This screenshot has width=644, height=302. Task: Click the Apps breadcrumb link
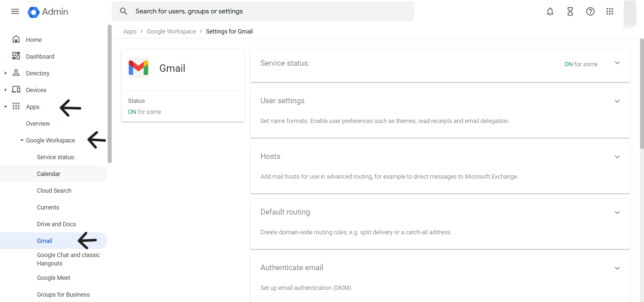130,31
